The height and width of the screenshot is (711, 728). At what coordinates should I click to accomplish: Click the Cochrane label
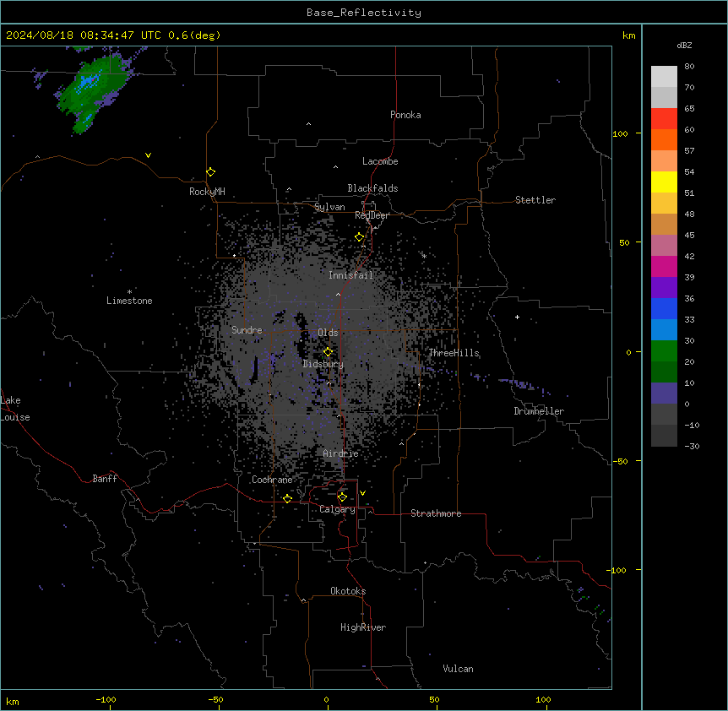point(272,480)
